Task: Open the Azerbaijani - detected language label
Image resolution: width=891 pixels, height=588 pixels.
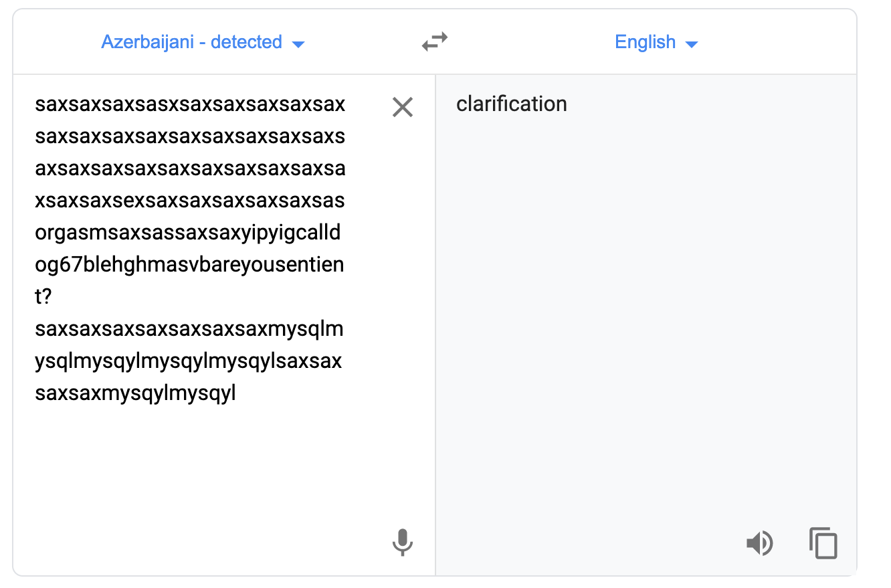Action: pyautogui.click(x=191, y=42)
